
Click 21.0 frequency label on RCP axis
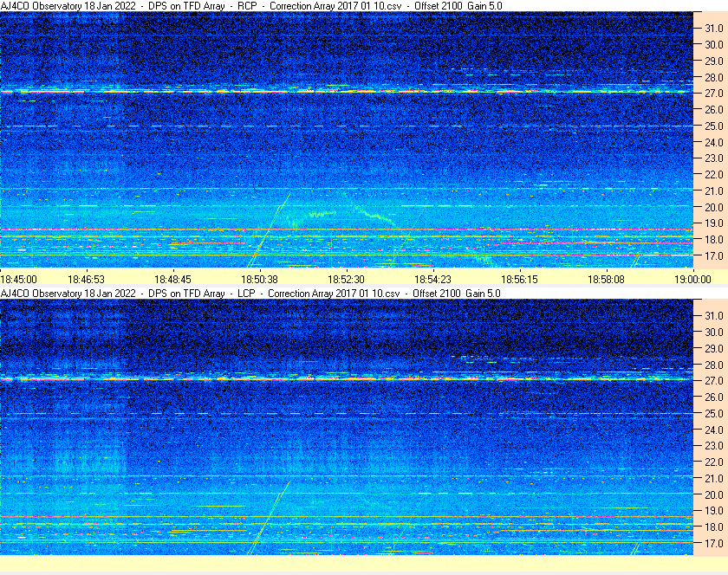coord(714,191)
